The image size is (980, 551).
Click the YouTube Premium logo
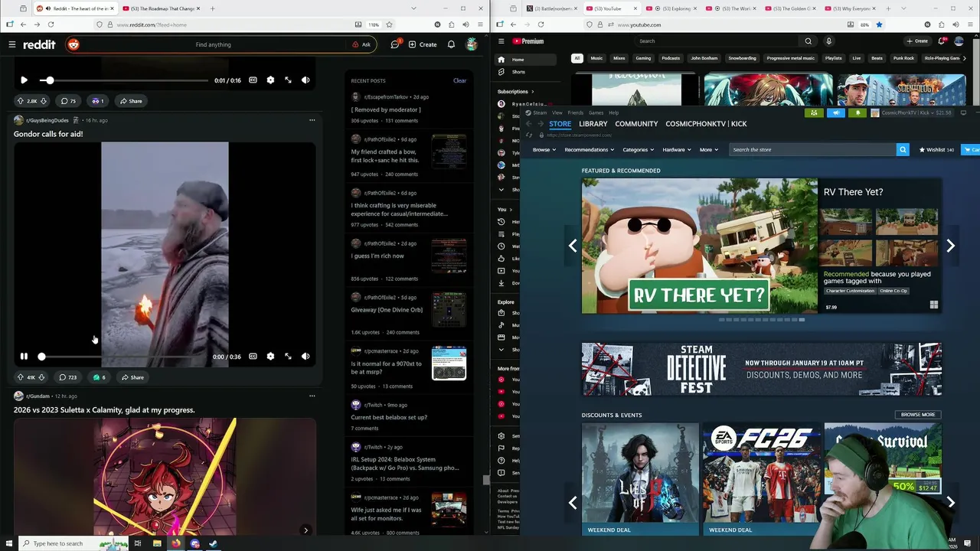(528, 41)
